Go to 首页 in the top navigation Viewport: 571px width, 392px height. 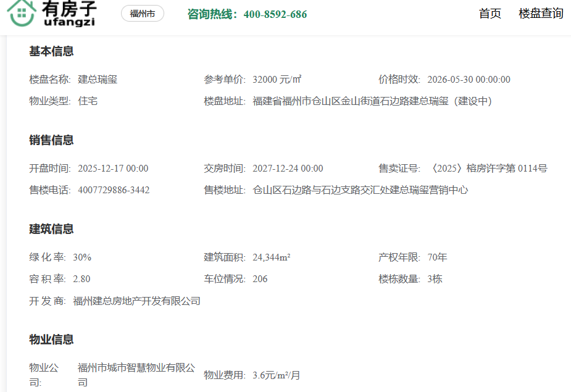(x=490, y=14)
